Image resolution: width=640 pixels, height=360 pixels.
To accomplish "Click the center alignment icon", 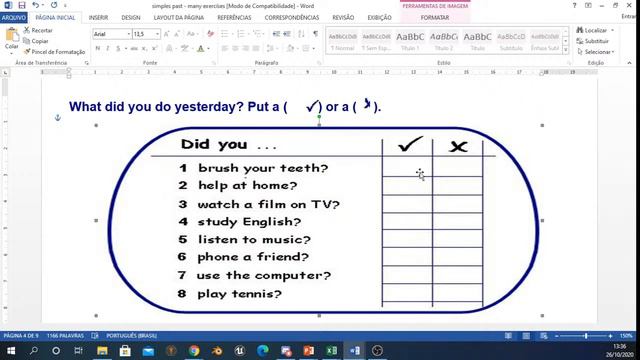I will [235, 49].
